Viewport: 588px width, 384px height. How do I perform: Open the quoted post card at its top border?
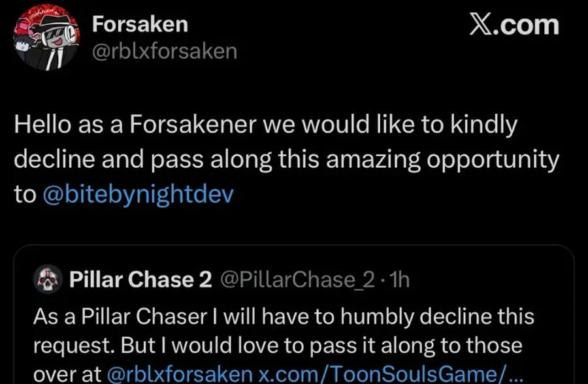tap(294, 246)
